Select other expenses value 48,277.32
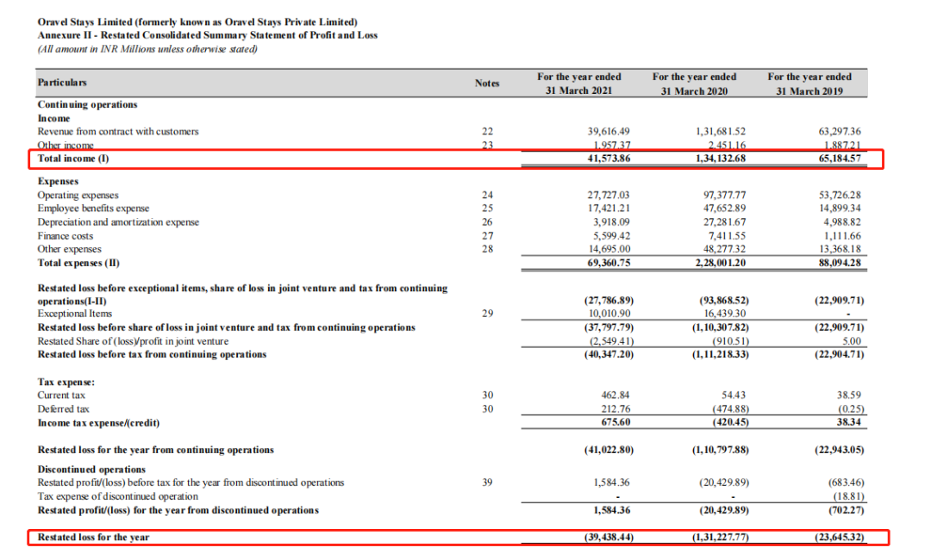The height and width of the screenshot is (560, 931). tap(724, 249)
